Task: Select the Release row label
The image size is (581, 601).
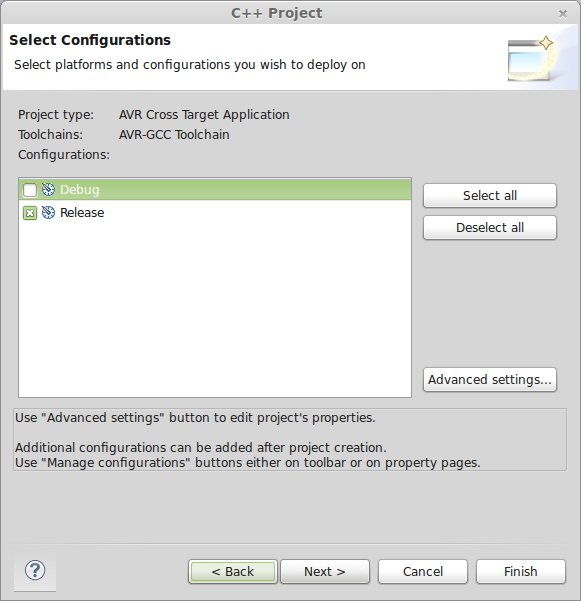Action: pos(82,213)
